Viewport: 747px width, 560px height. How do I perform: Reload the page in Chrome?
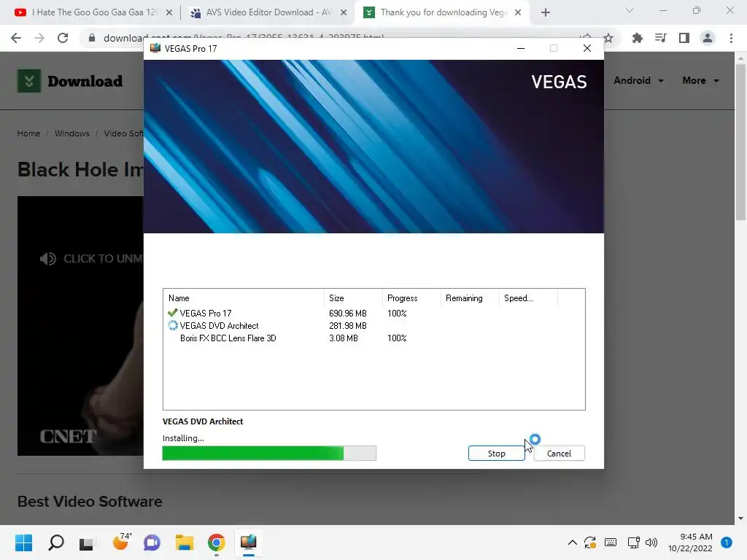(63, 38)
